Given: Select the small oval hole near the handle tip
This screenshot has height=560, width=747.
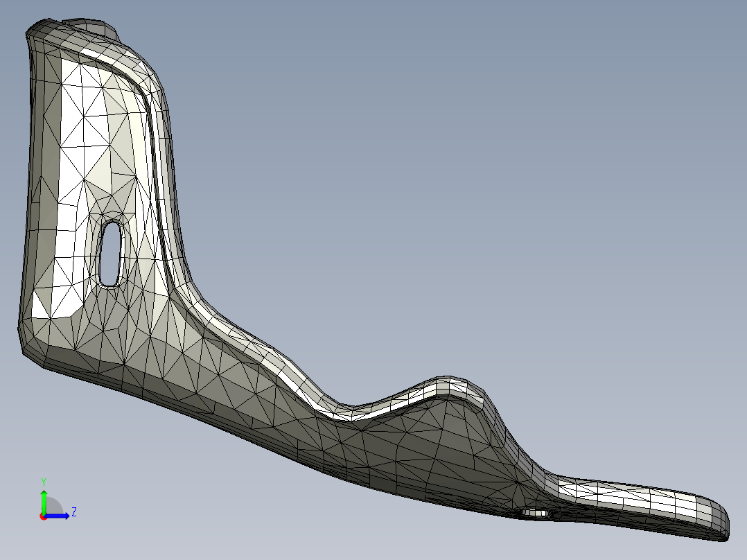Looking at the screenshot, I should coord(534,514).
